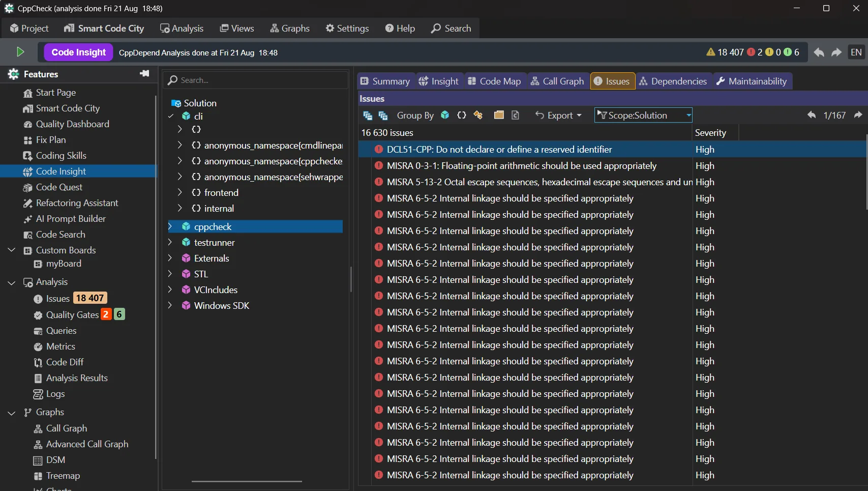Collapse the Graphs section in Features
Screen dimensions: 868x491
(x=12, y=413)
